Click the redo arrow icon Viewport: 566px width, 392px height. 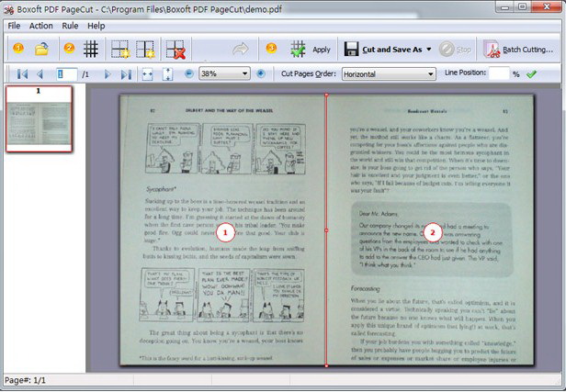point(241,49)
